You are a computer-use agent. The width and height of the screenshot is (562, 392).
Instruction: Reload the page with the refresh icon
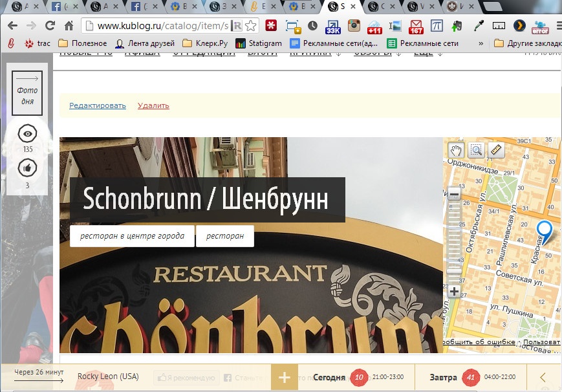pos(50,25)
